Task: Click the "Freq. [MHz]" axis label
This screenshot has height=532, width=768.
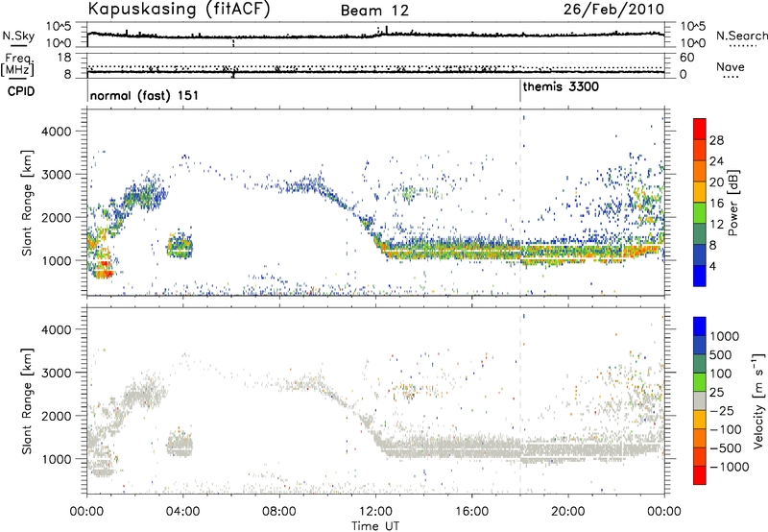Action: coord(17,65)
